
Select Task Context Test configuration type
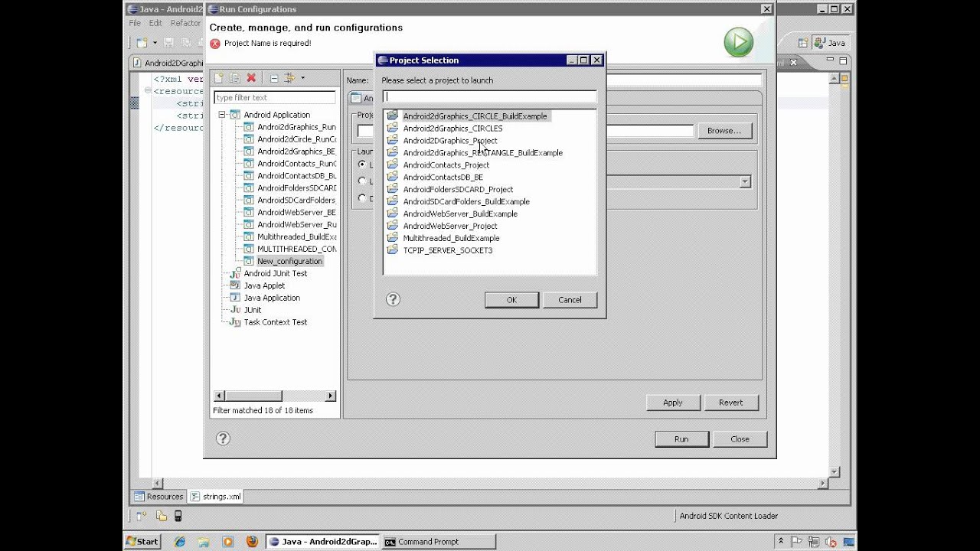pos(275,322)
